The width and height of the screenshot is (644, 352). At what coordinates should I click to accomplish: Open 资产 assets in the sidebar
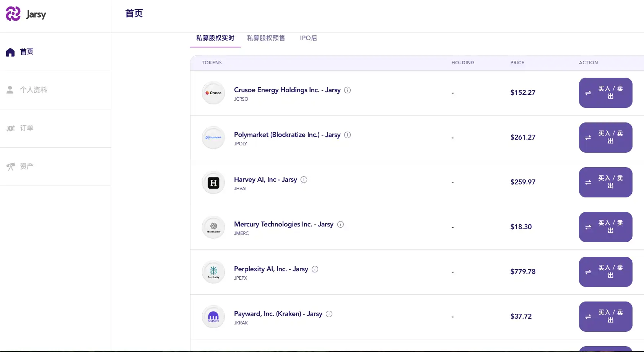click(26, 166)
